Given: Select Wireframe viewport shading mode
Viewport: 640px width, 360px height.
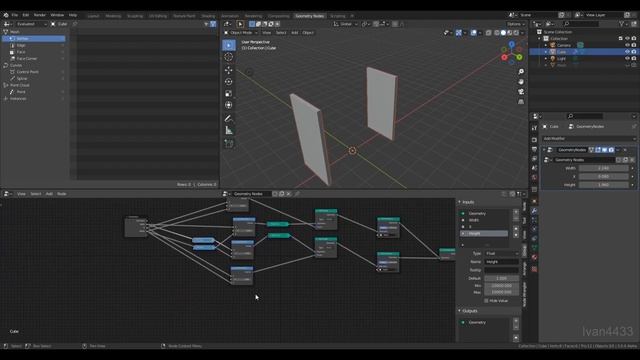Looking at the screenshot, I should 496,33.
